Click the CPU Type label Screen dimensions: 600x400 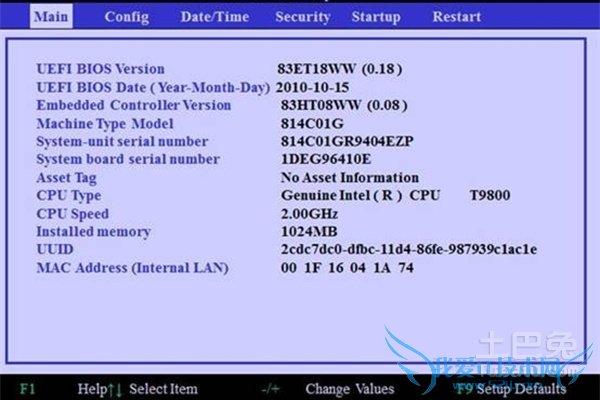68,196
